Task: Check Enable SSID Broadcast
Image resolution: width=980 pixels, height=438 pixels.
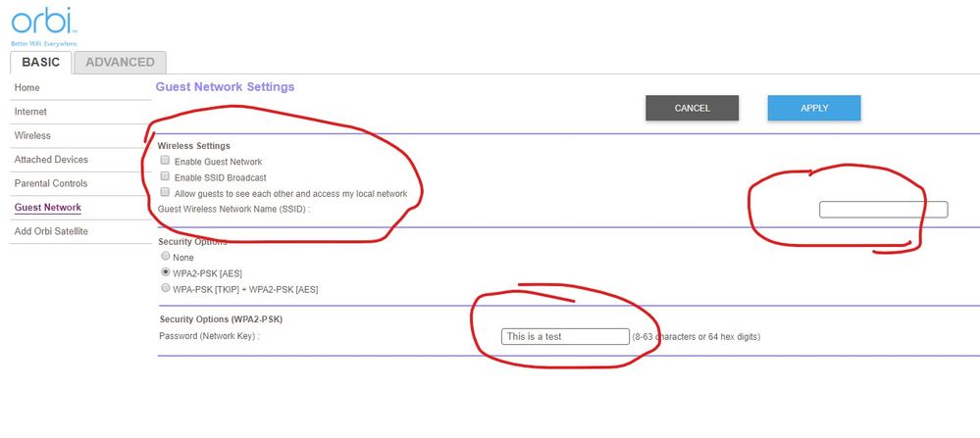Action: coord(166,176)
